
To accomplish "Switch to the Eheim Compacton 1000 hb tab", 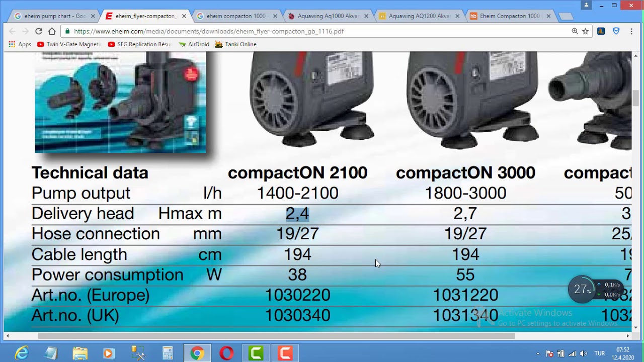I will coord(510,16).
